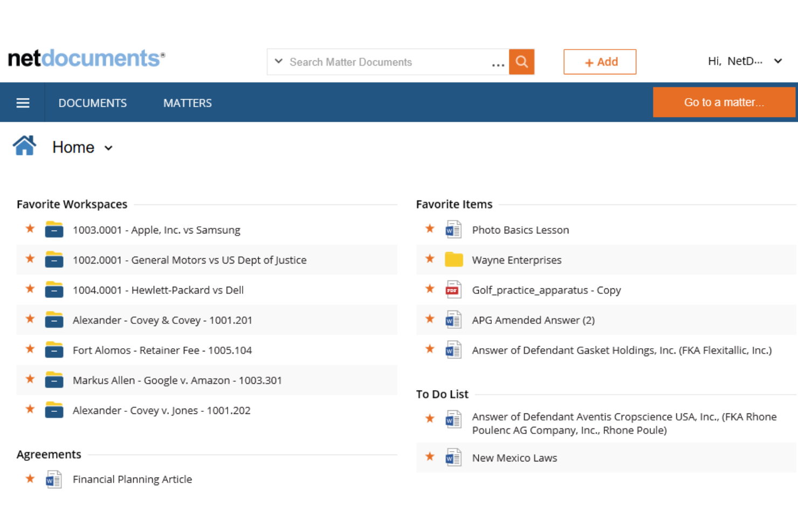Click the + Add button
Screen dimensions: 798x532
tap(600, 62)
